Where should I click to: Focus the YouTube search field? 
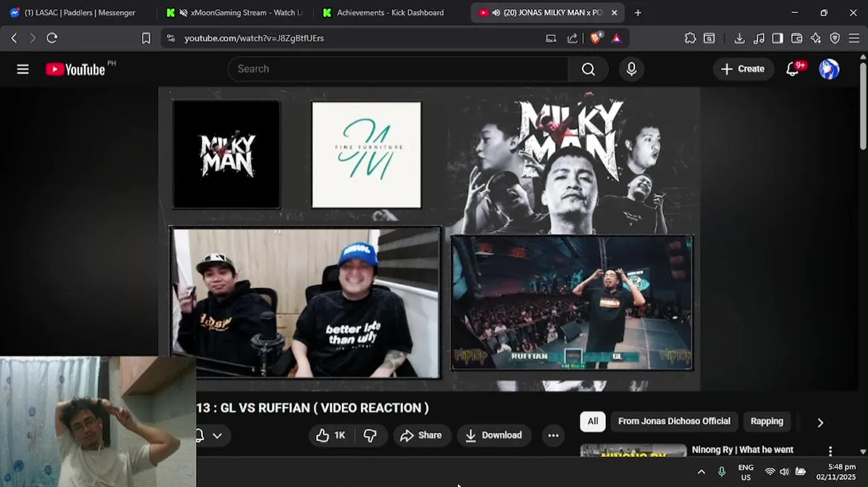click(x=399, y=69)
